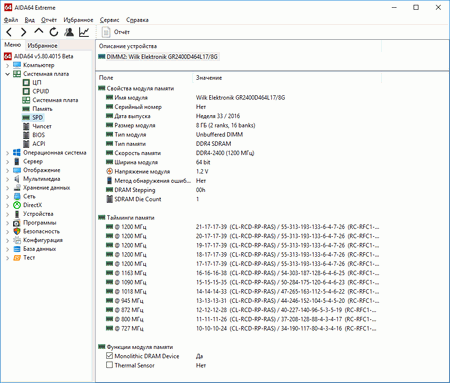The width and height of the screenshot is (450, 383).
Task: Switch to the Меню tab
Action: click(x=13, y=45)
